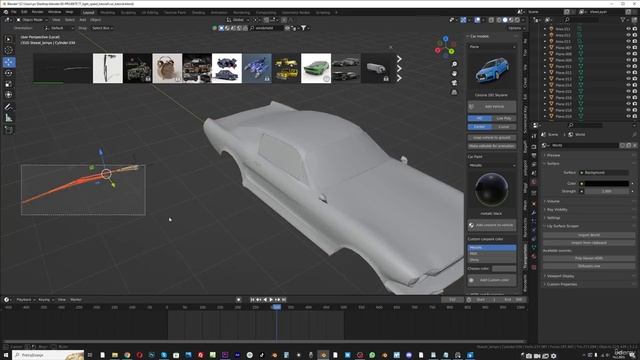The image size is (640, 360).
Task: Activate the Select Box tool icon
Action: 9,39
